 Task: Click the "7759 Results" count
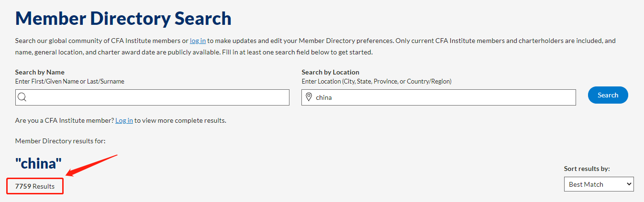[x=35, y=186]
